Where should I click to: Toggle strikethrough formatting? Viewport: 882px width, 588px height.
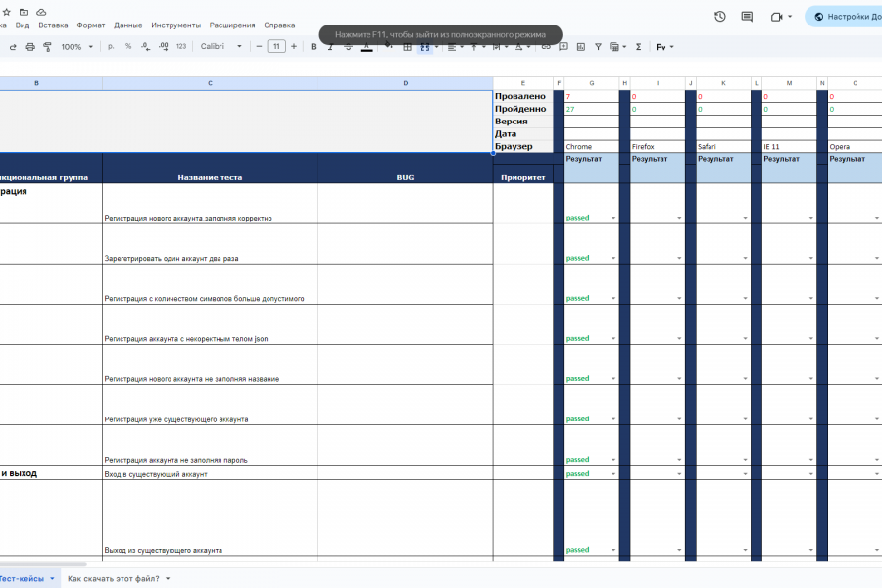(348, 47)
